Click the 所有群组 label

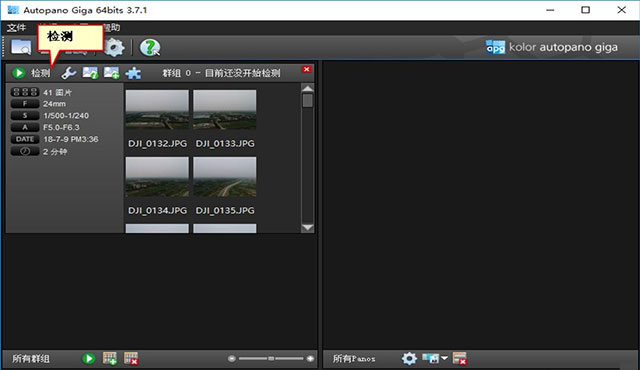click(x=31, y=359)
